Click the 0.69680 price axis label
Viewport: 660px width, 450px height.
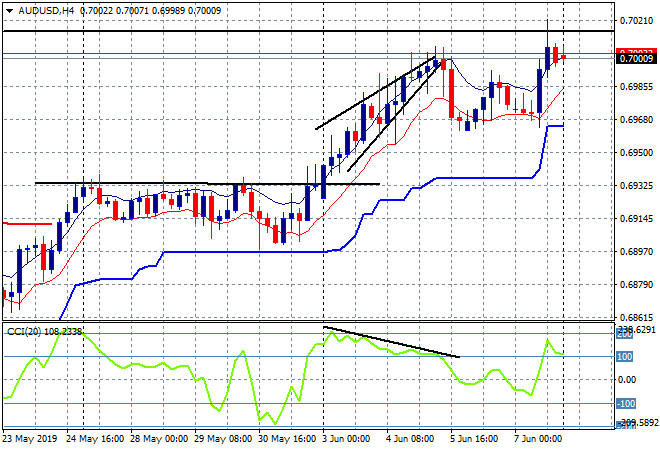click(x=636, y=120)
